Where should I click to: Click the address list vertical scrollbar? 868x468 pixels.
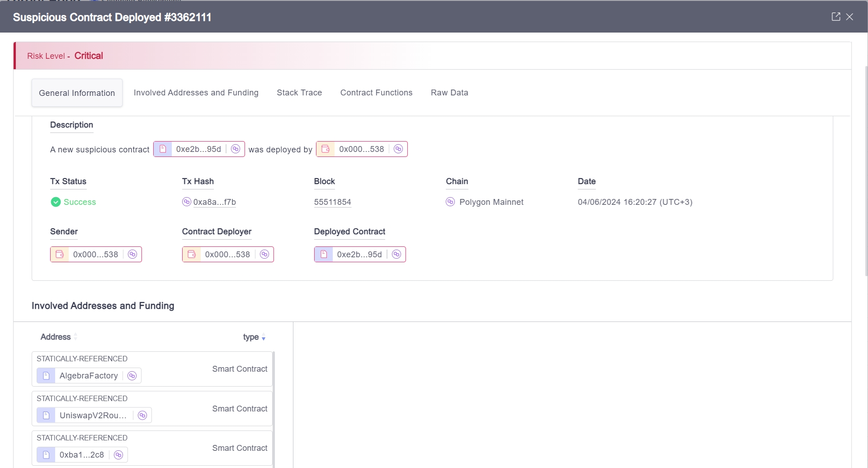coord(274,407)
